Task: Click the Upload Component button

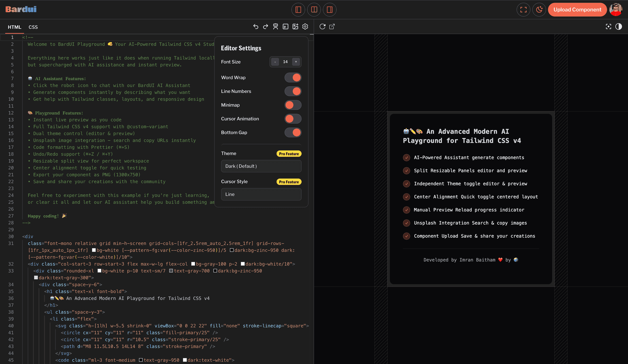Action: (x=577, y=9)
